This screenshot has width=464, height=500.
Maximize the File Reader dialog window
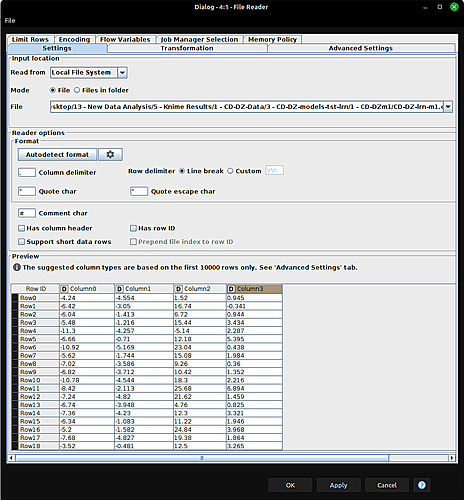[x=440, y=7]
